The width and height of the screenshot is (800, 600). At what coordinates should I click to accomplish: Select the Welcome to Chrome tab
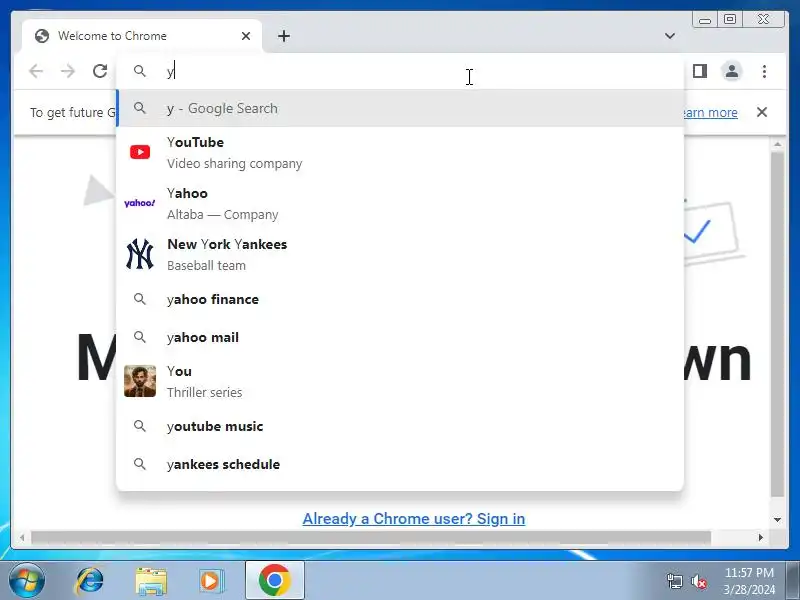pos(142,36)
